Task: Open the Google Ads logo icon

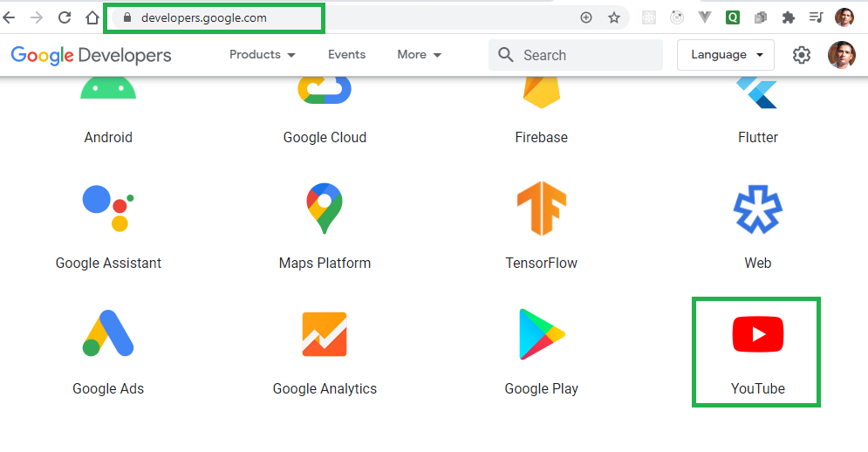Action: tap(108, 333)
